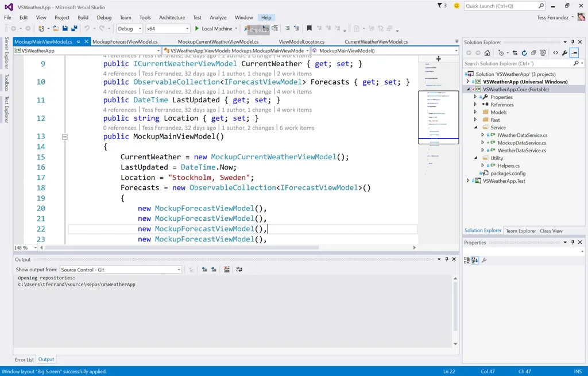Open the Error List tab
This screenshot has width=588, height=376.
pos(24,359)
